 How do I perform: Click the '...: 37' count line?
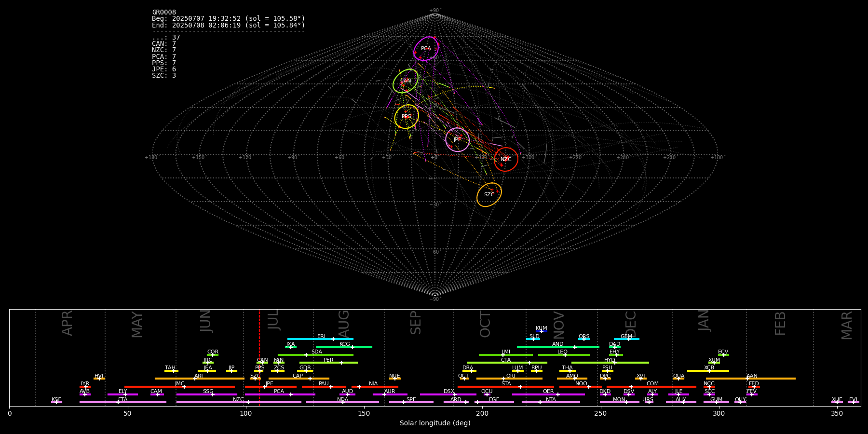166,37
